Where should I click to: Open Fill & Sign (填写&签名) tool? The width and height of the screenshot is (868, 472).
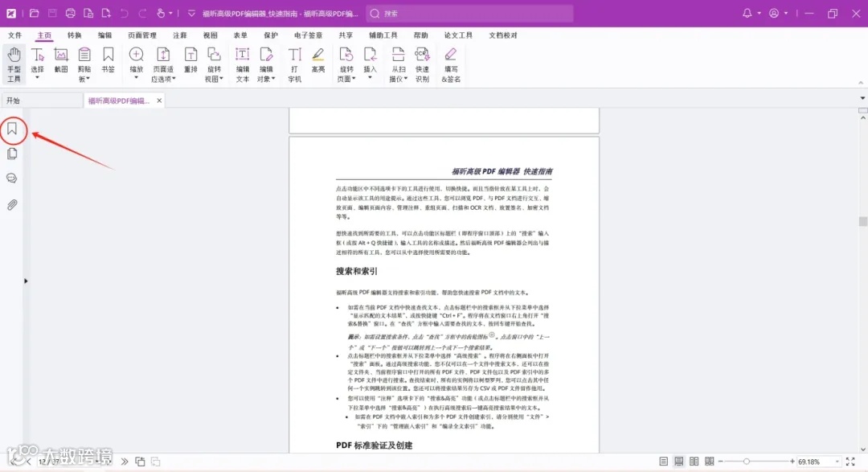coord(451,64)
